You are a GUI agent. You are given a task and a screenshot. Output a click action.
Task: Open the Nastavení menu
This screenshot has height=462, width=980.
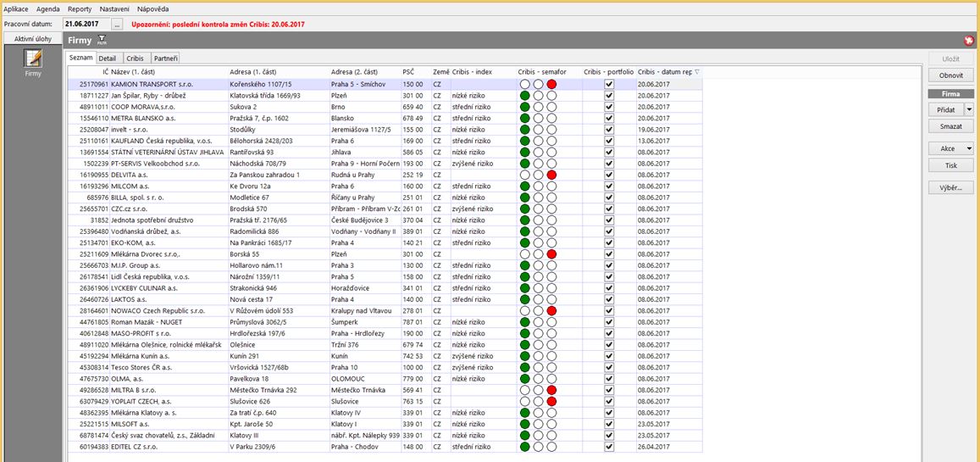(x=115, y=9)
